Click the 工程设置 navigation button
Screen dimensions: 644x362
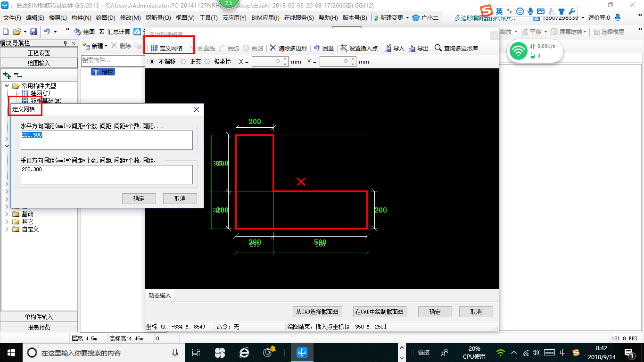[x=39, y=53]
